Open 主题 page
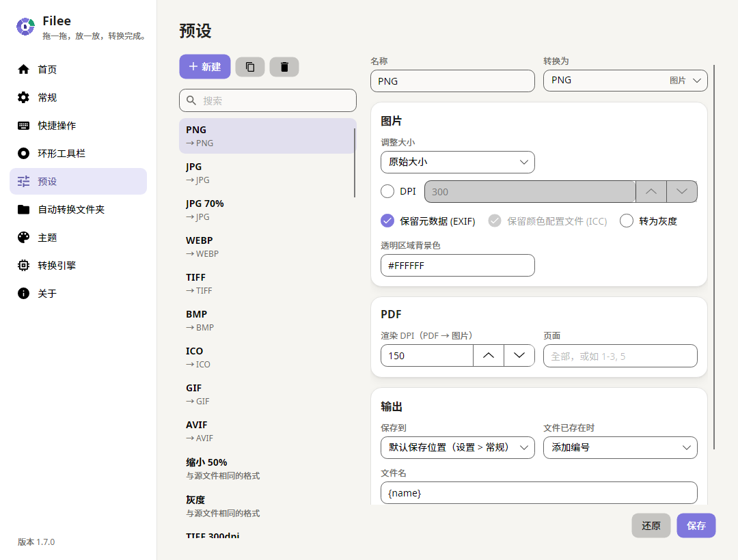The width and height of the screenshot is (738, 560). [78, 238]
